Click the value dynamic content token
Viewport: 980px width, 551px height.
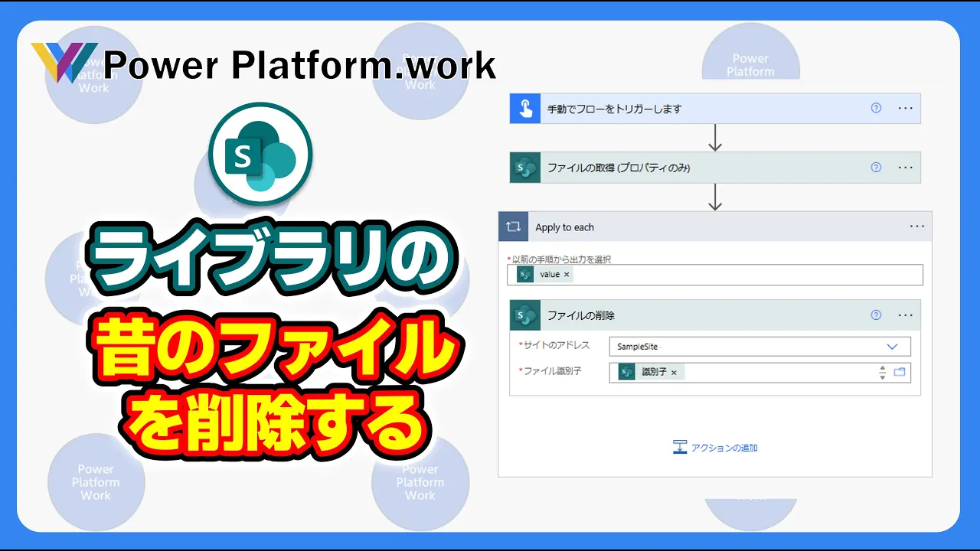[x=544, y=274]
